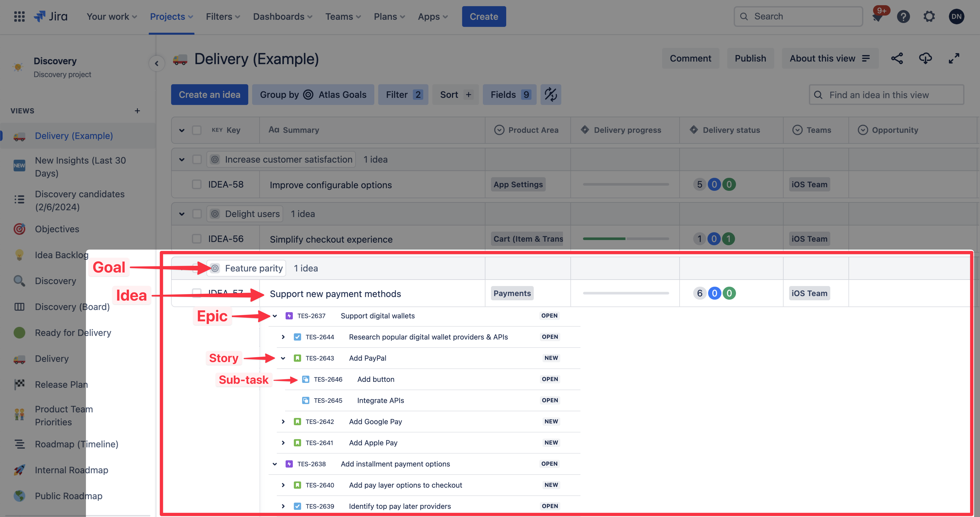Viewport: 980px width, 517px height.
Task: Click the Publish button
Action: pyautogui.click(x=750, y=58)
